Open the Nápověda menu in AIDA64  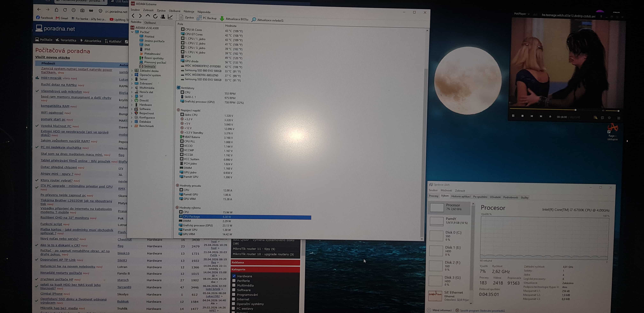coord(204,12)
